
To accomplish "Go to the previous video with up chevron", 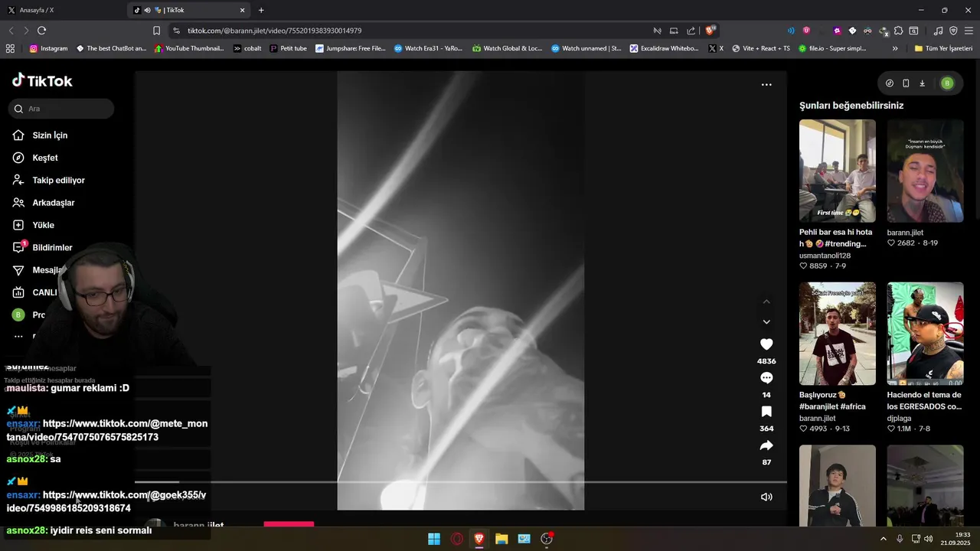I will coord(766,302).
